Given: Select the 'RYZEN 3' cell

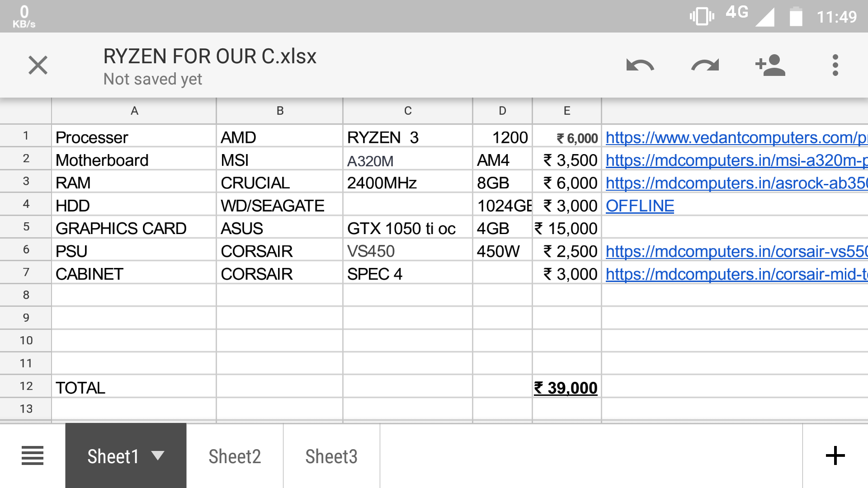Looking at the screenshot, I should [x=408, y=136].
